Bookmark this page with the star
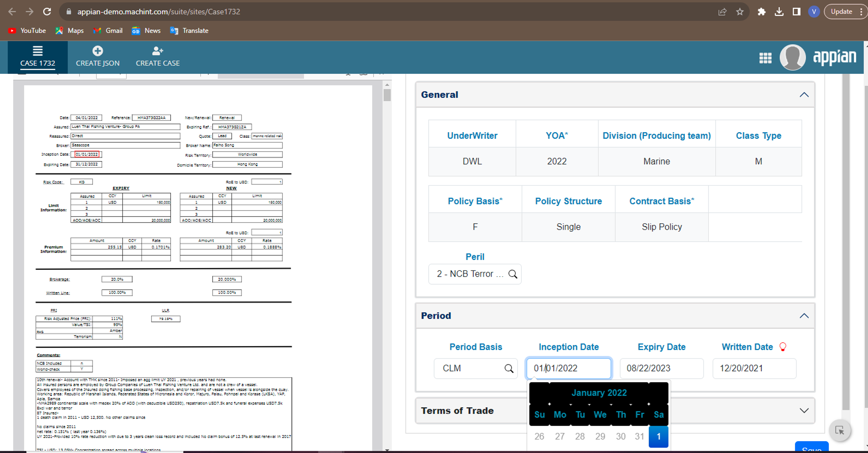Screen dimensions: 868x453 [740, 12]
